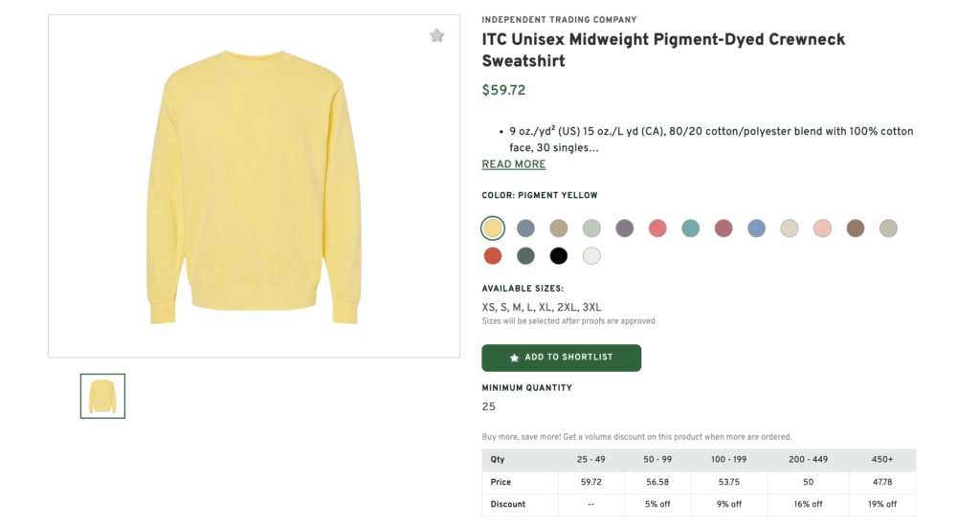The width and height of the screenshot is (980, 523).
Task: Select the orange-red color swatch
Action: 493,256
